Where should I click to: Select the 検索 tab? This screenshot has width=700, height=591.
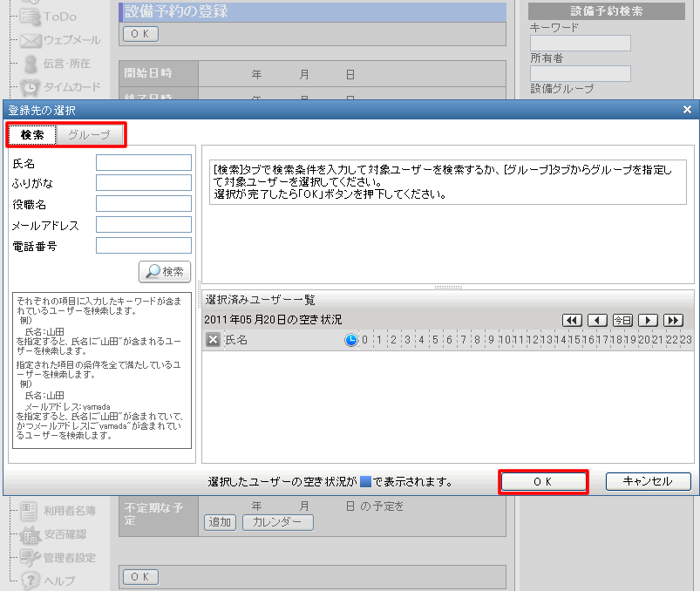(33, 135)
